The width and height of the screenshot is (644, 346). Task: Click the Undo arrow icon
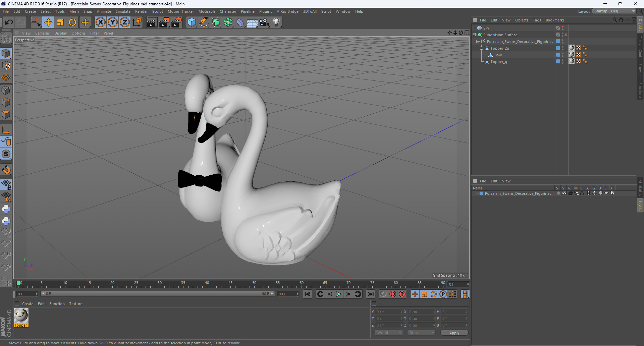[x=9, y=22]
